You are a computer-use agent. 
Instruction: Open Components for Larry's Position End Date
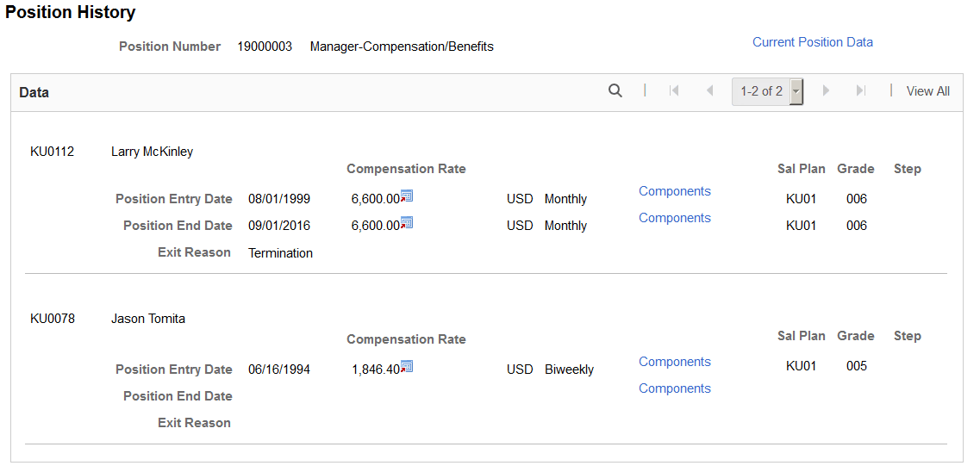[674, 218]
